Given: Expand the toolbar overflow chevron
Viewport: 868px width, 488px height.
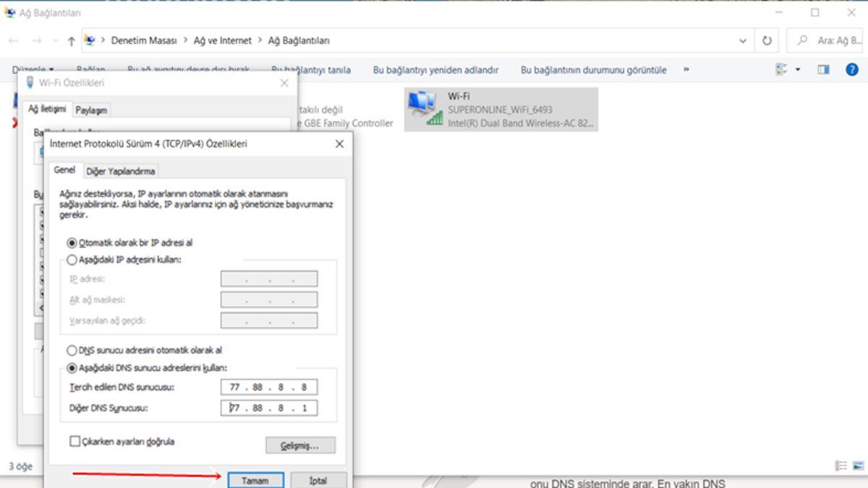Looking at the screenshot, I should pos(686,70).
